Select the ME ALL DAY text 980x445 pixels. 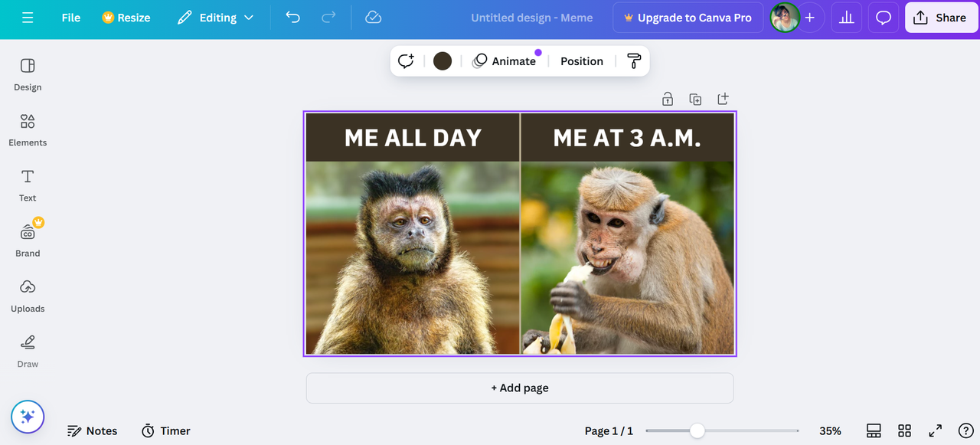tap(413, 138)
